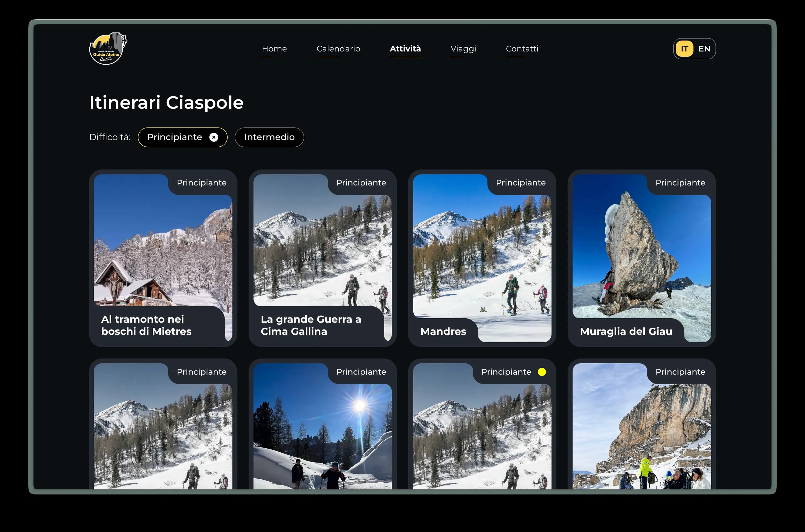Viewport: 805px width, 532px height.
Task: Open the Attività menu
Action: [405, 49]
